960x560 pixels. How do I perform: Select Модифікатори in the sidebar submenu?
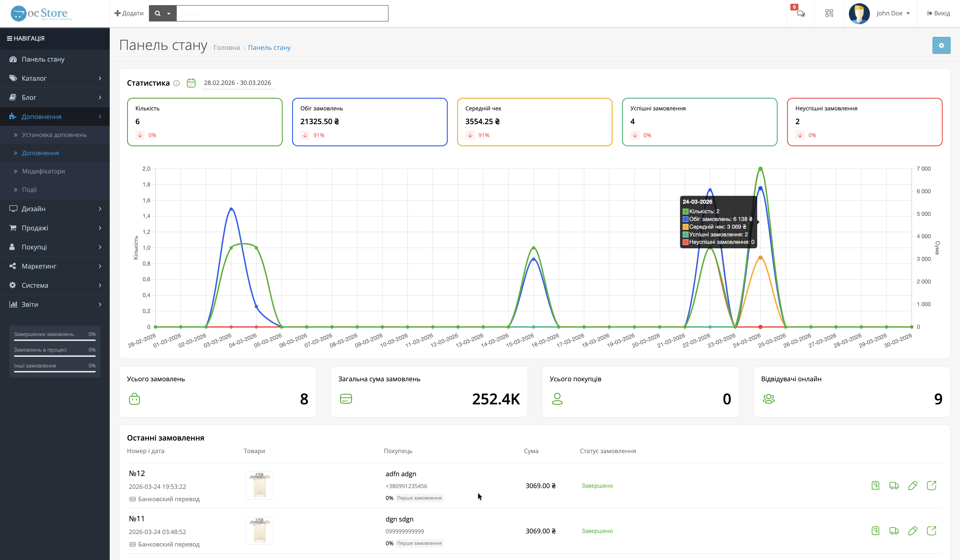(43, 171)
